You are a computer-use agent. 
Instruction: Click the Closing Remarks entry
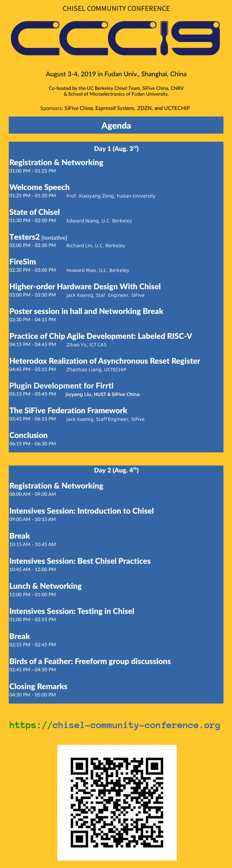[38, 686]
